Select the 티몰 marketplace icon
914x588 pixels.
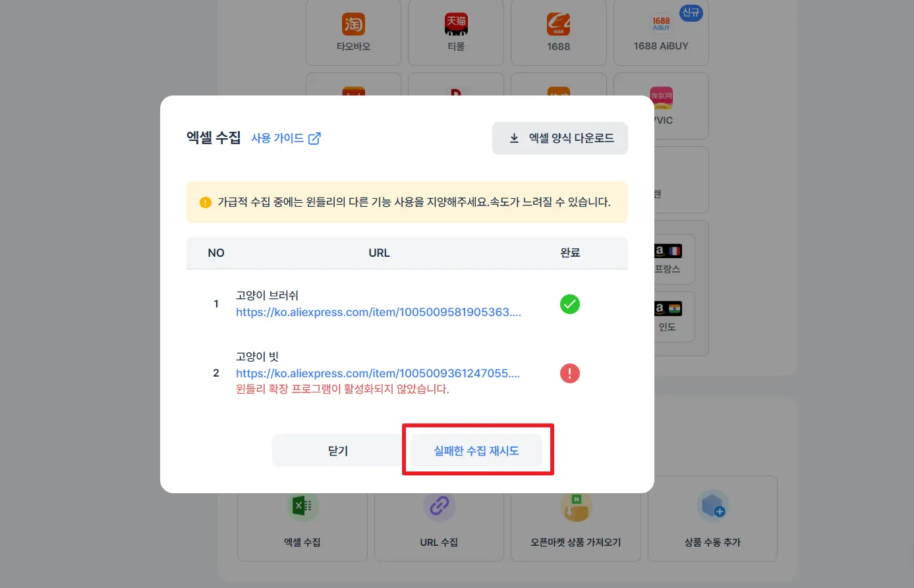[456, 24]
